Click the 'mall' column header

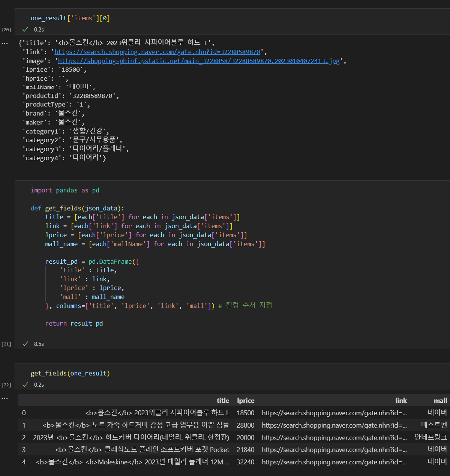(x=440, y=400)
